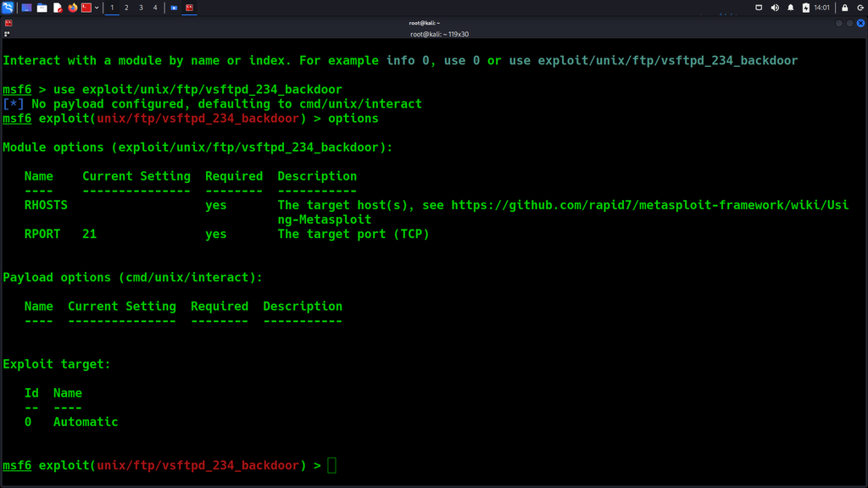The image size is (868, 488).
Task: Switch to workspace 4
Action: tap(155, 8)
